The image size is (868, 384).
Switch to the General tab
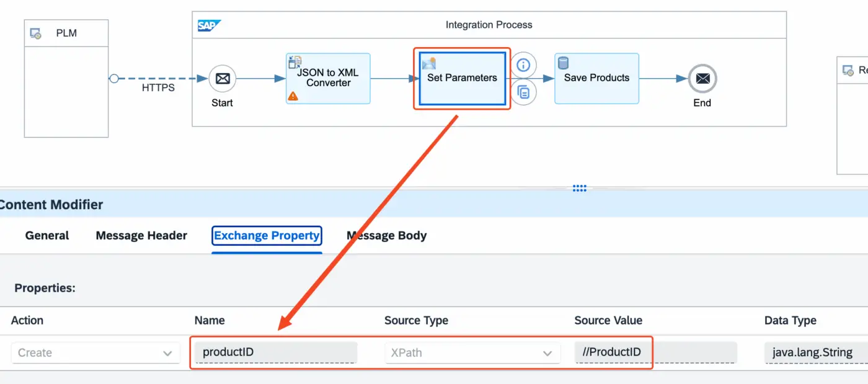click(47, 236)
